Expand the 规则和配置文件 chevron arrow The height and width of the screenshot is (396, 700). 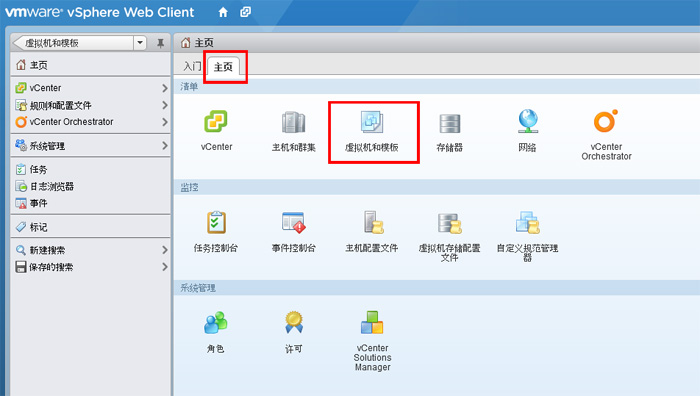pyautogui.click(x=165, y=105)
